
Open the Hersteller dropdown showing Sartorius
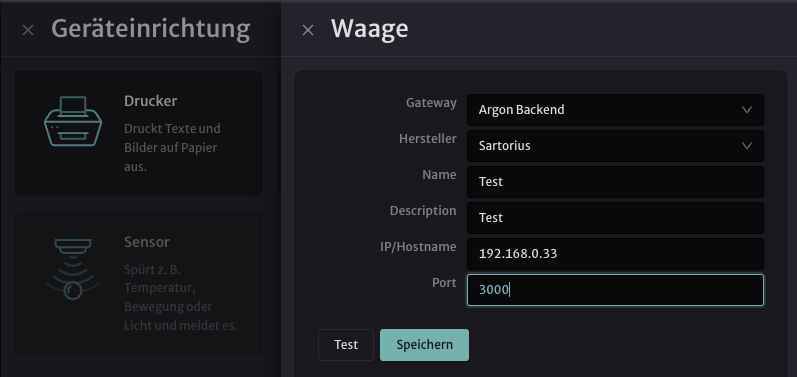[615, 146]
